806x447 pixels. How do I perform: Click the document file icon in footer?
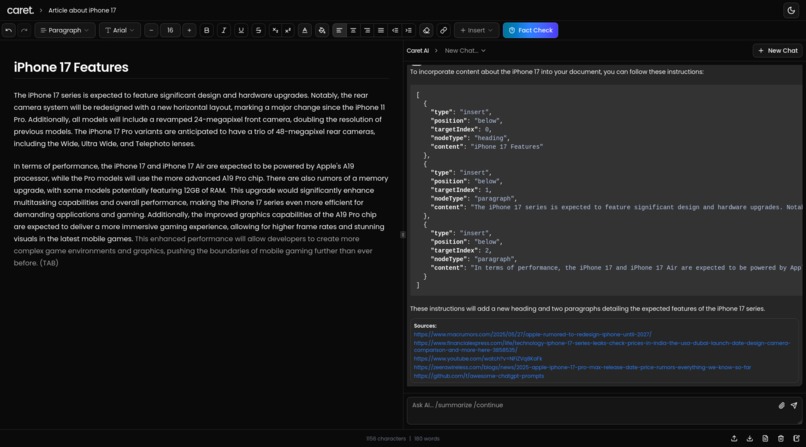point(765,438)
